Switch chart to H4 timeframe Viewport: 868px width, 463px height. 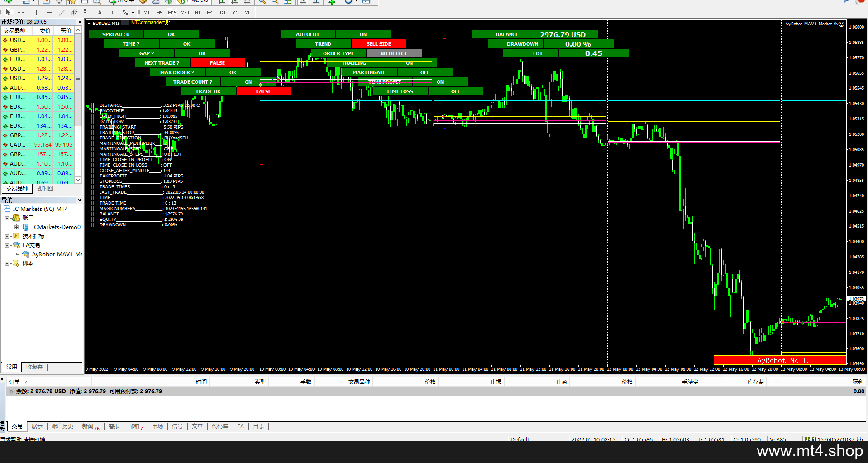(210, 12)
